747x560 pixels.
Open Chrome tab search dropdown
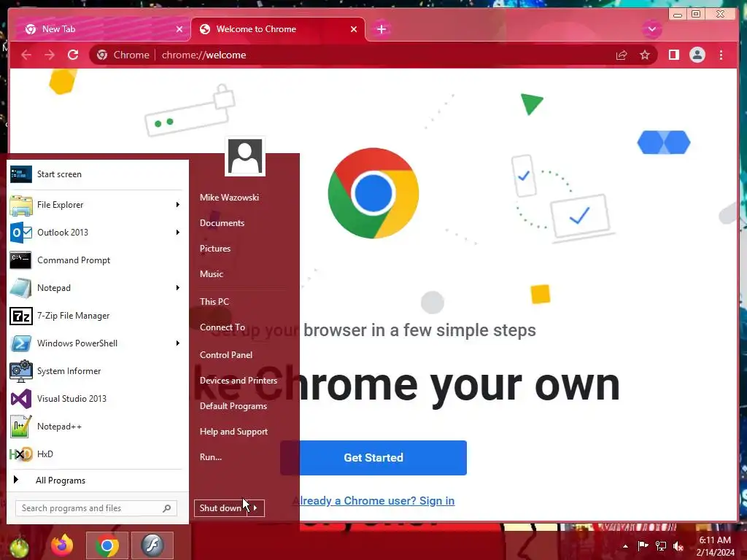pyautogui.click(x=651, y=29)
